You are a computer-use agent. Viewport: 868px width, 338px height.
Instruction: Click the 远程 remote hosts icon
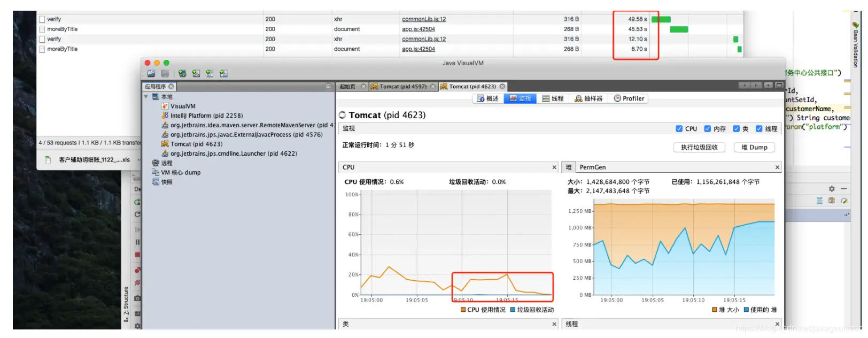coord(156,163)
